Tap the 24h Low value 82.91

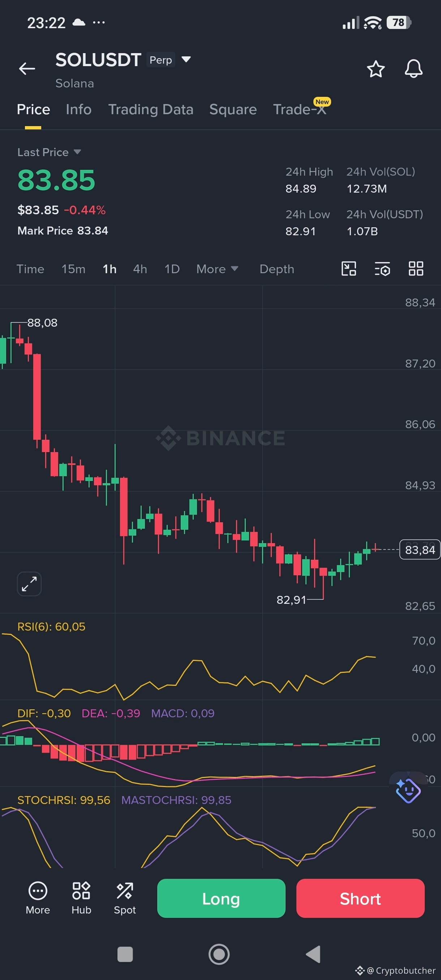tap(301, 231)
